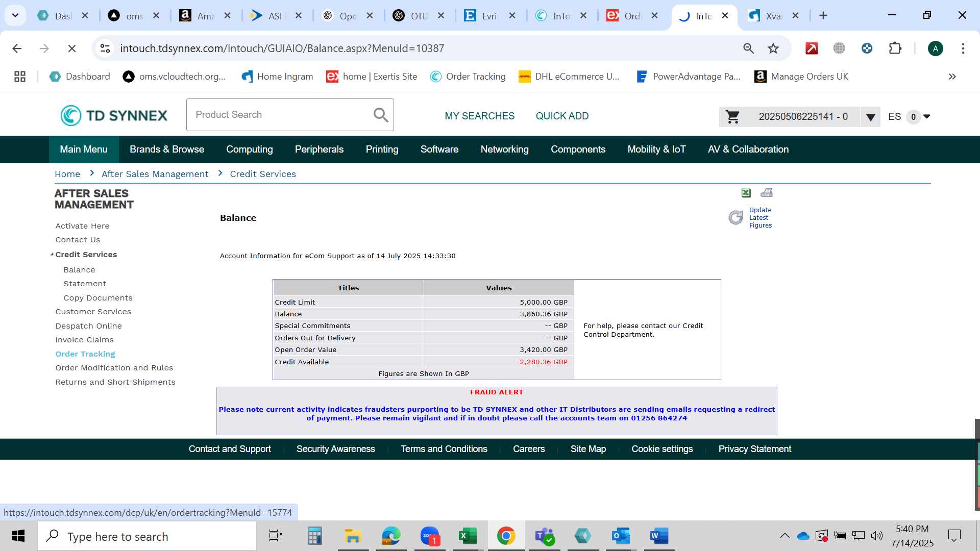Open the tab search dropdown
The image size is (980, 551).
tap(15, 15)
